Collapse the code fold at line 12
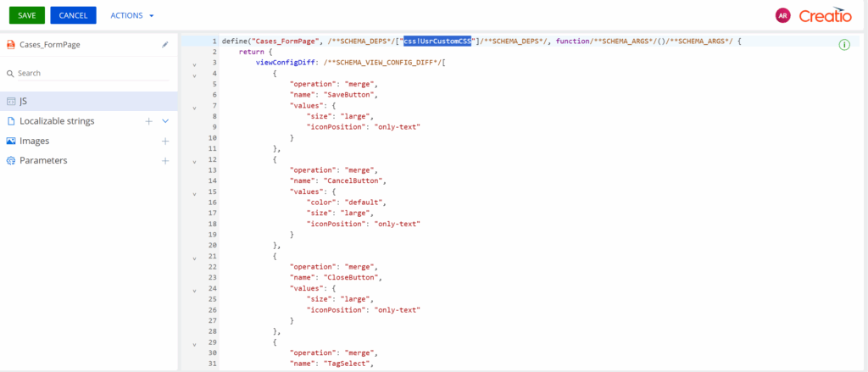Viewport: 868px width, 372px height. pos(194,160)
